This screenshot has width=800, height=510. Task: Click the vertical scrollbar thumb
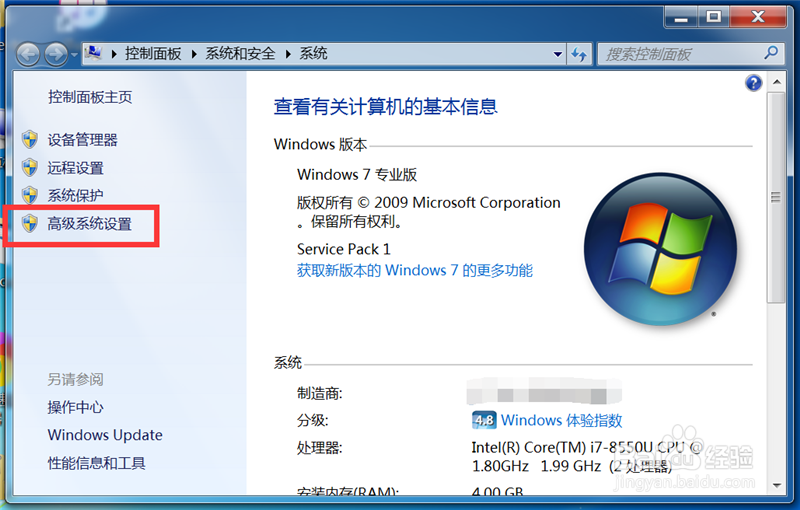(x=776, y=198)
